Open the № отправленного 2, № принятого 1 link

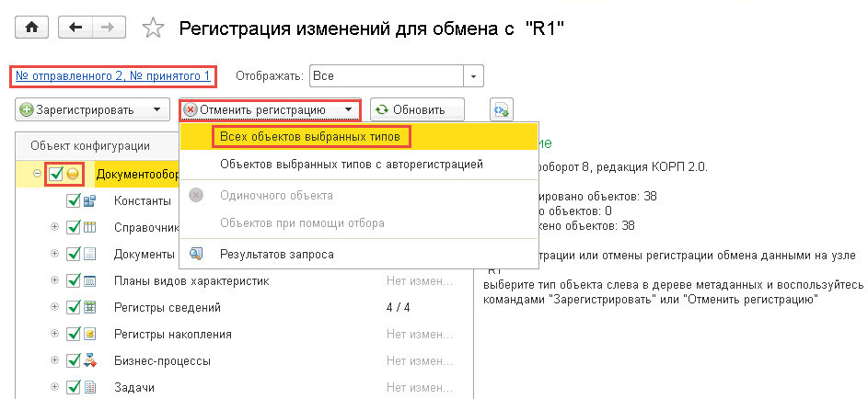(113, 75)
